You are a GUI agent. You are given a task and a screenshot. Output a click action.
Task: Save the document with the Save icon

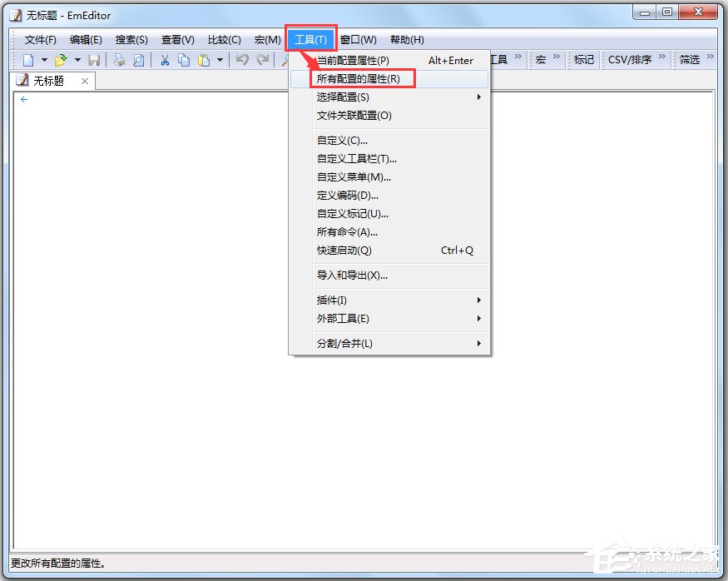(x=94, y=60)
